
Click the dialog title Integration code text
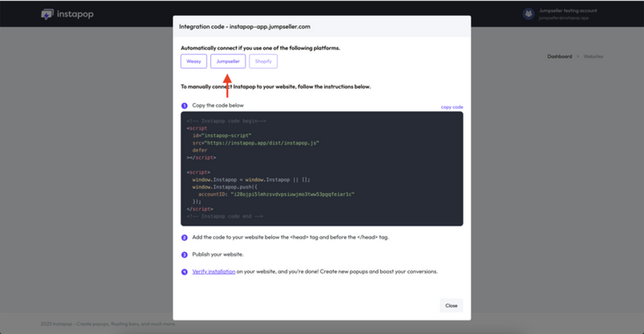(x=245, y=27)
